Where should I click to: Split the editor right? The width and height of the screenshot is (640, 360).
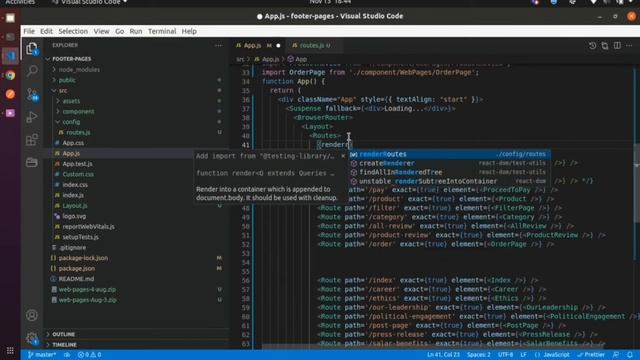pyautogui.click(x=617, y=46)
